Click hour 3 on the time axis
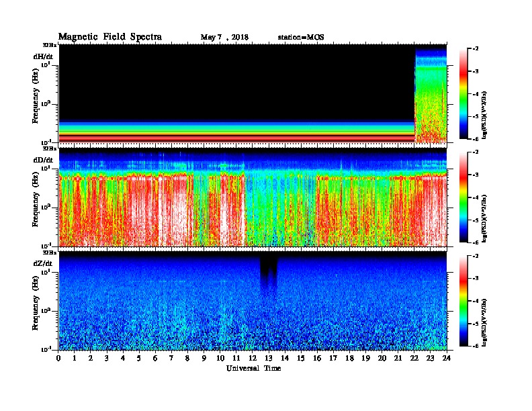Screen dimensions: 532x411 107,358
